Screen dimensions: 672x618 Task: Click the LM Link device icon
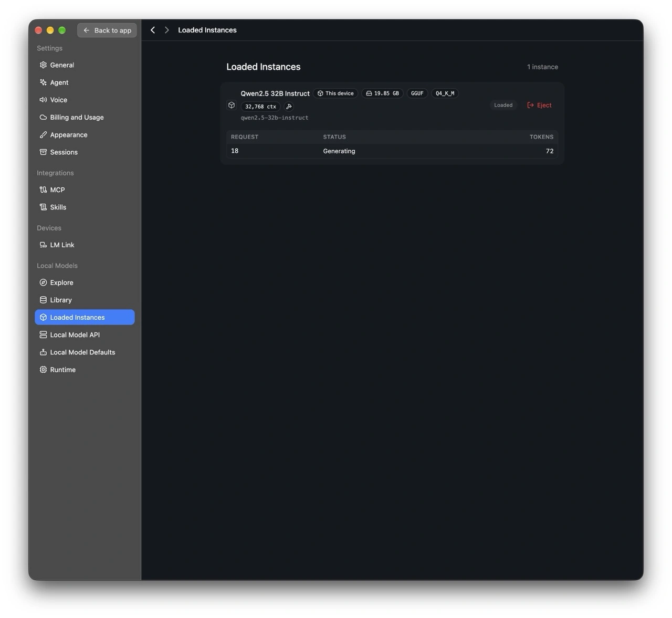pos(43,245)
